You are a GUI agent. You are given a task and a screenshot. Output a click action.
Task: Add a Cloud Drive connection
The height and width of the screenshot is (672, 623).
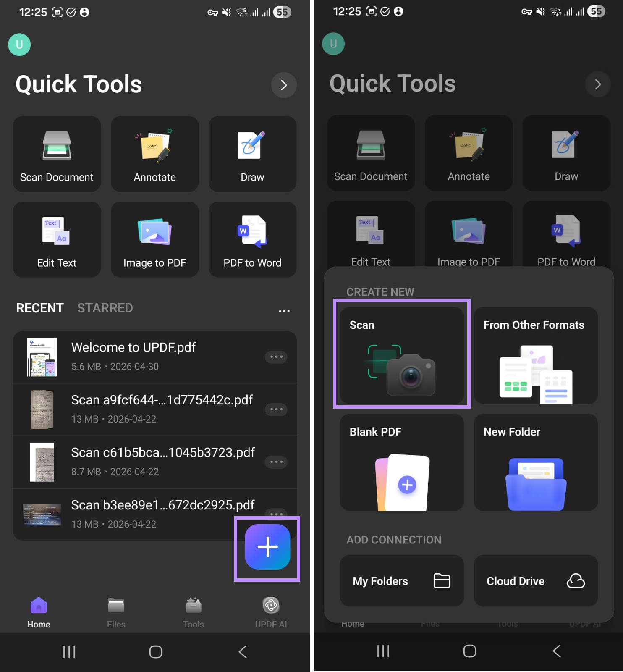coord(536,581)
